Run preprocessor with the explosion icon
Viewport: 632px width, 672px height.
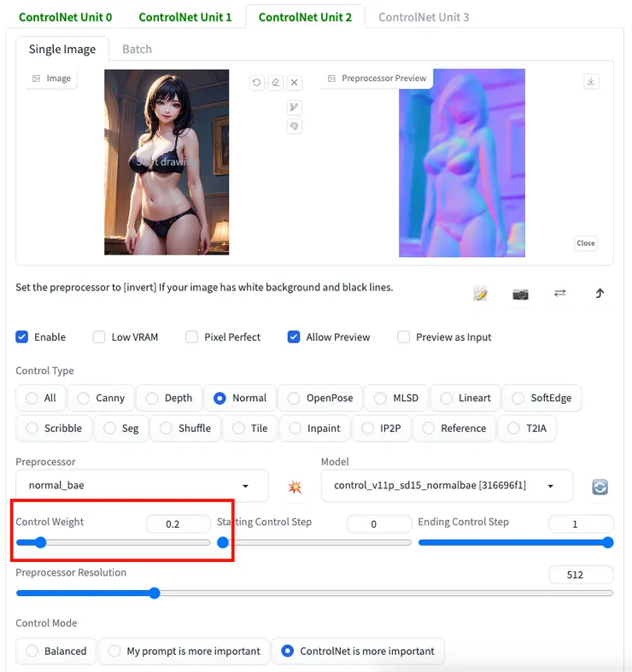pyautogui.click(x=295, y=487)
